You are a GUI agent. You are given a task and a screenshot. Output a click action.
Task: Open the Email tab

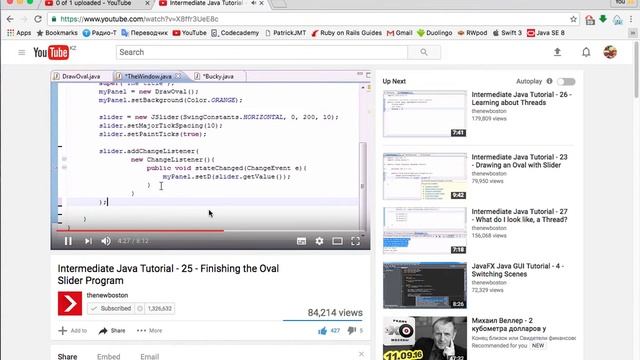150,356
